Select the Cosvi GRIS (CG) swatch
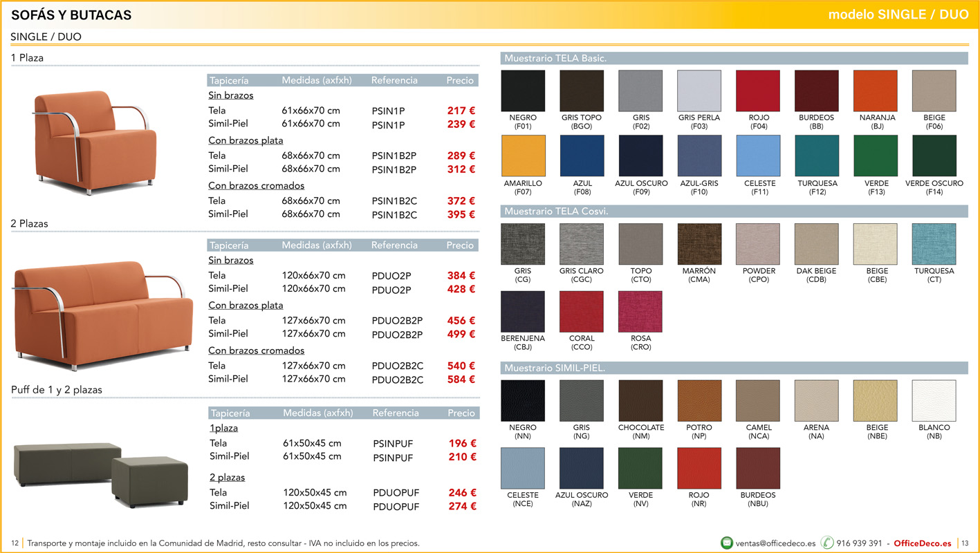980x553 pixels. (523, 244)
